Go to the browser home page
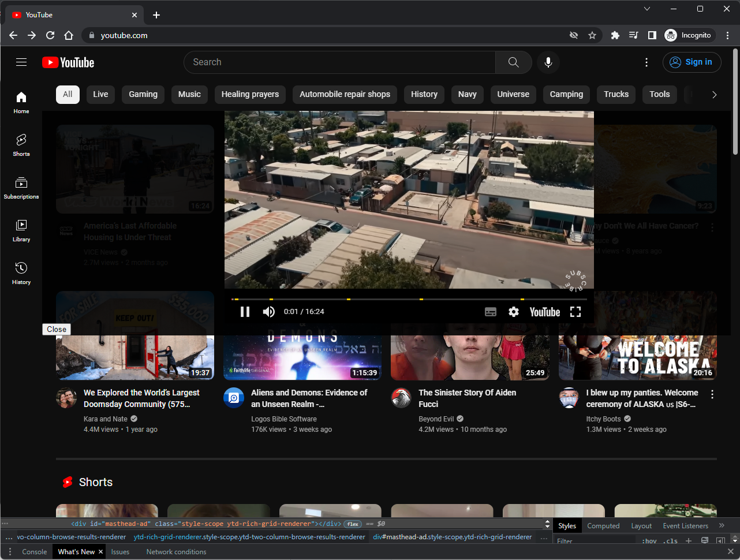 click(x=69, y=35)
